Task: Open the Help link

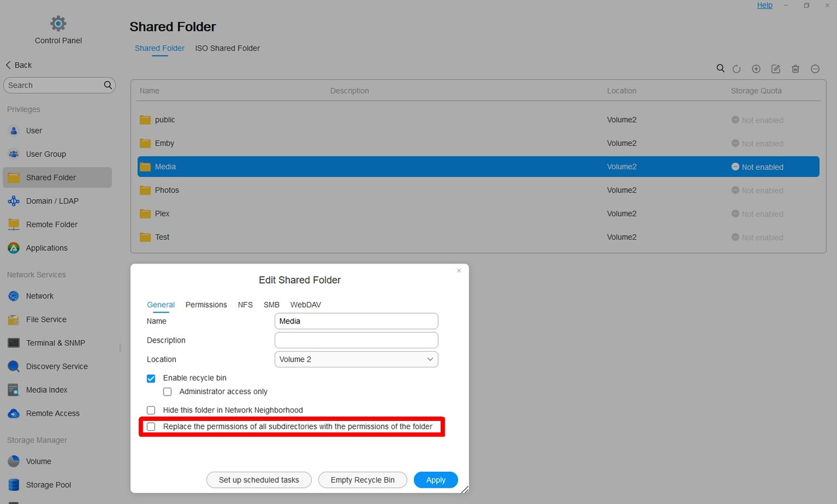Action: point(765,5)
